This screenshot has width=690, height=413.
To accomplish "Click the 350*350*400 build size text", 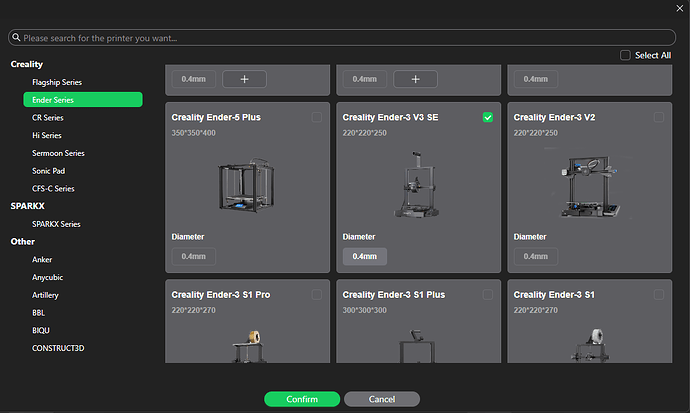I will tap(194, 133).
